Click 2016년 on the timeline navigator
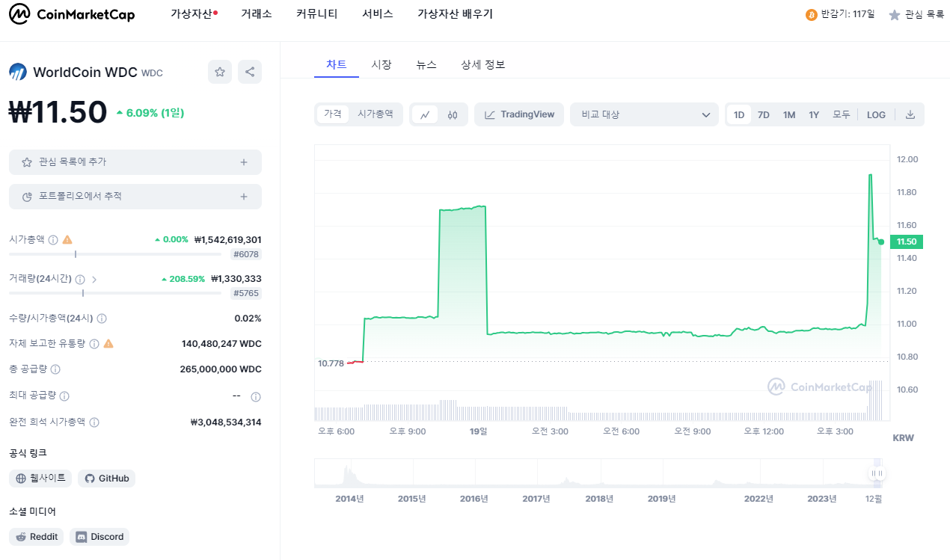 coord(474,499)
